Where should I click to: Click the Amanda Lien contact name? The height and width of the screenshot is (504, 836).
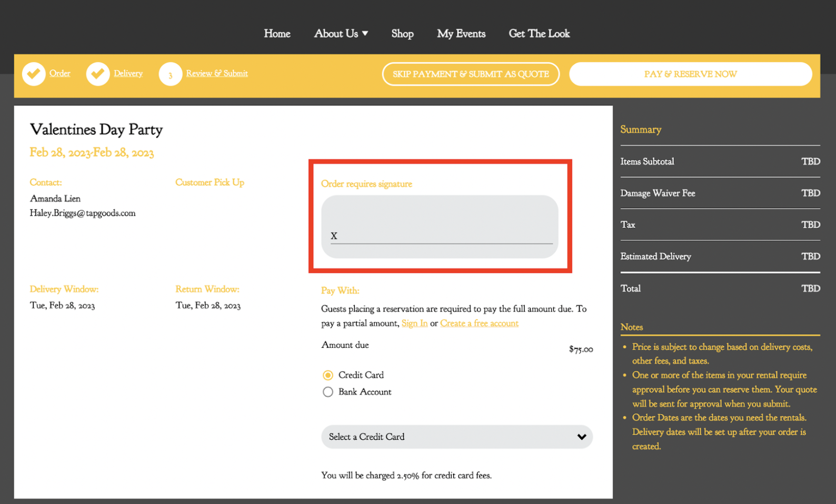(x=55, y=198)
